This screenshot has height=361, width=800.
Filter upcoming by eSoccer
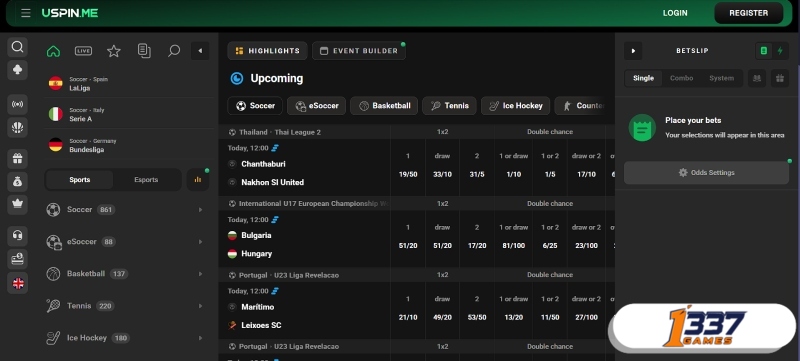tap(316, 106)
